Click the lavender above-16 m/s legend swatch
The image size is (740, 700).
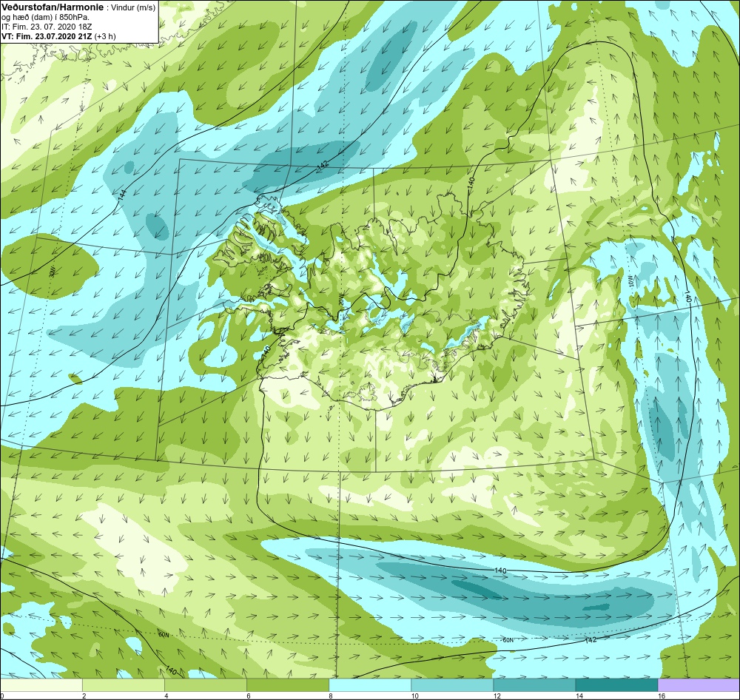coord(699,685)
